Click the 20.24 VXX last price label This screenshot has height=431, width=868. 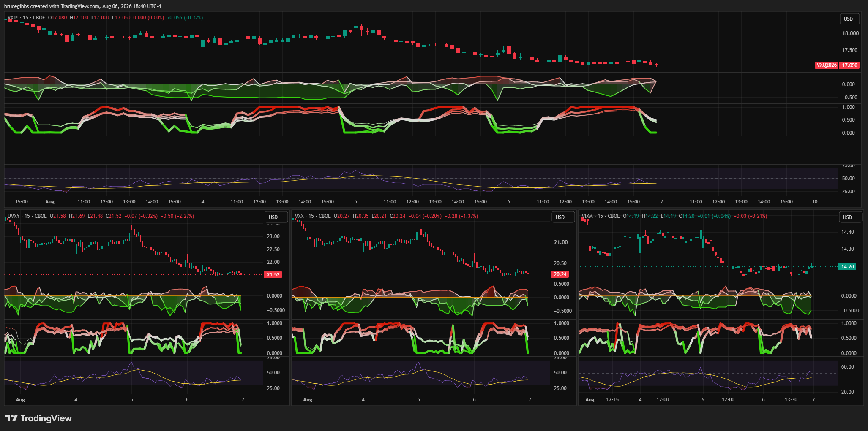click(560, 274)
